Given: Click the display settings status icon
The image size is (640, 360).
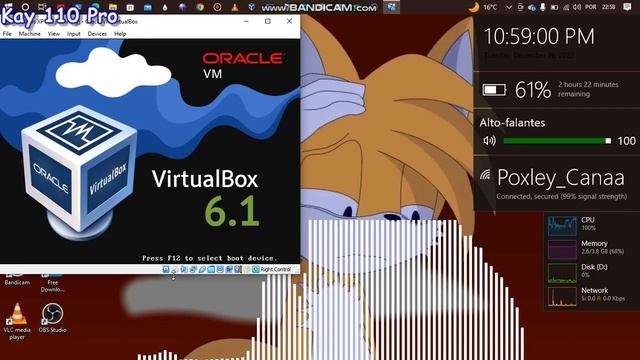Looking at the screenshot, I should 220,269.
